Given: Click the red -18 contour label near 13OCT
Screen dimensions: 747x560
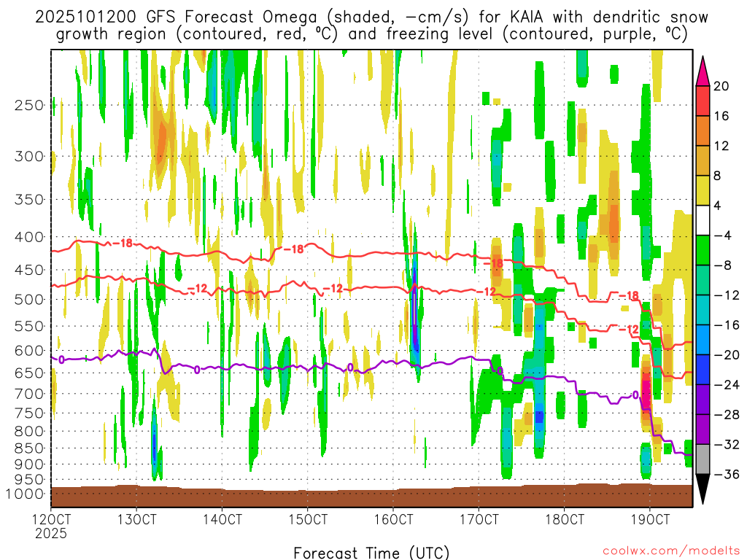Looking at the screenshot, I should click(x=123, y=244).
